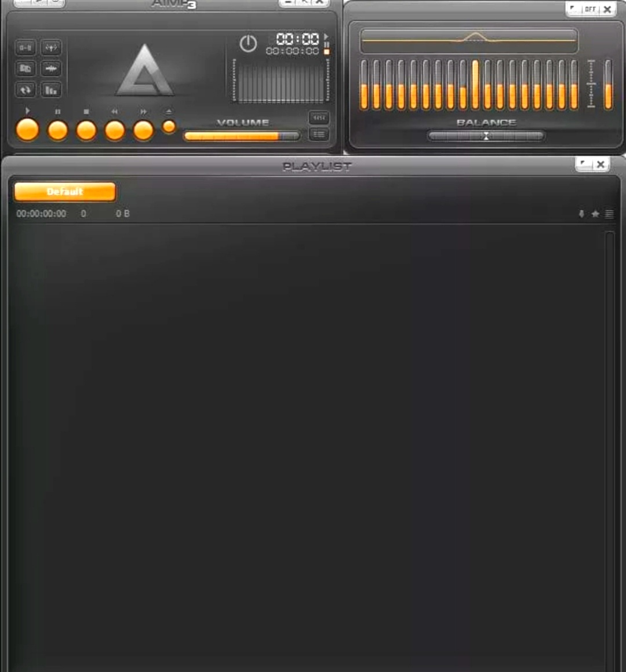The height and width of the screenshot is (672, 626).
Task: Close the PLAYLIST window
Action: pos(600,164)
